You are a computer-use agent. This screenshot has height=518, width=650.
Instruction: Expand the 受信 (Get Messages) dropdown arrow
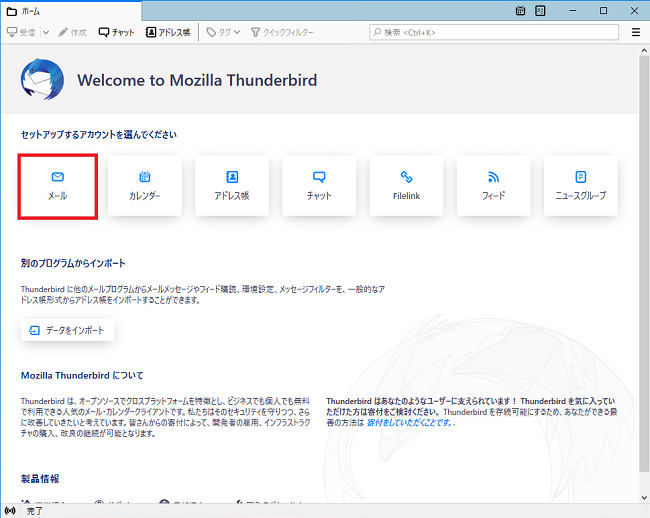point(45,32)
